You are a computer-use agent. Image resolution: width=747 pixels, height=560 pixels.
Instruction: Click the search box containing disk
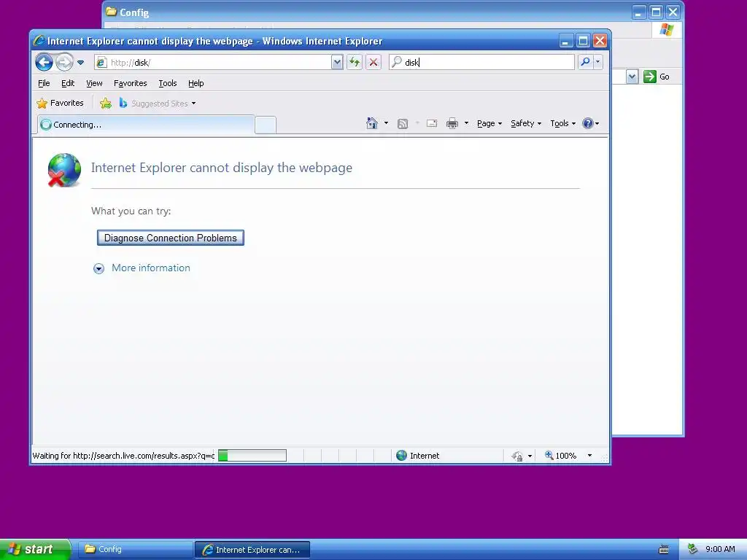tap(481, 63)
